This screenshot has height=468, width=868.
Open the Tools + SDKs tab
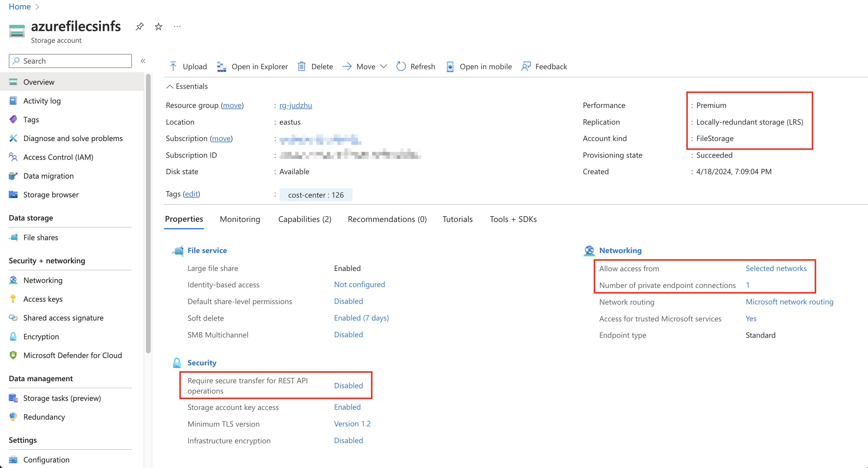tap(513, 219)
